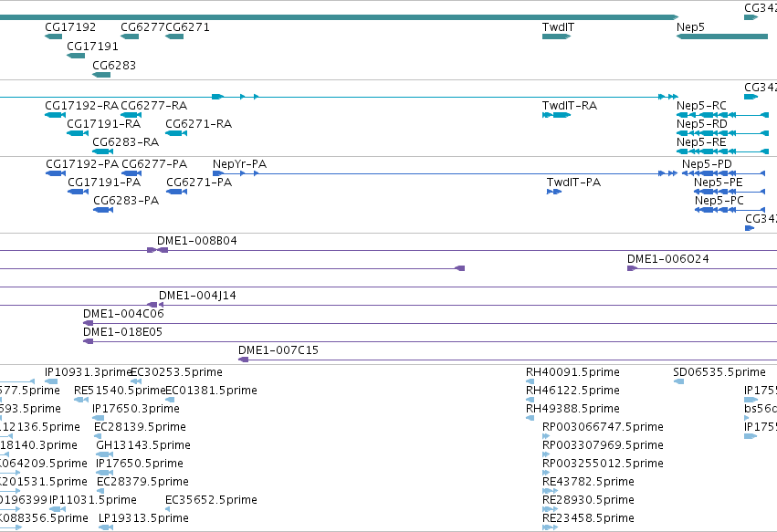Choose the Nep5-PE protein annotation
This screenshot has height=532, width=777.
[x=730, y=192]
